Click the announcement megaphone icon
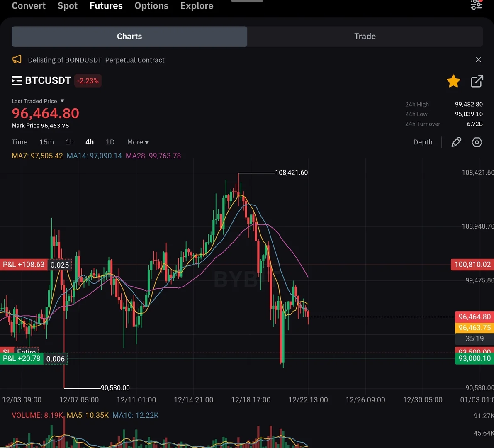The width and height of the screenshot is (494, 448). pyautogui.click(x=17, y=60)
